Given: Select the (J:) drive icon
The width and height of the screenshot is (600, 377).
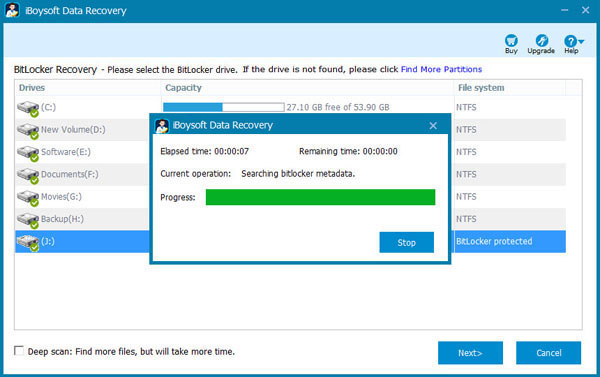Looking at the screenshot, I should [x=28, y=242].
